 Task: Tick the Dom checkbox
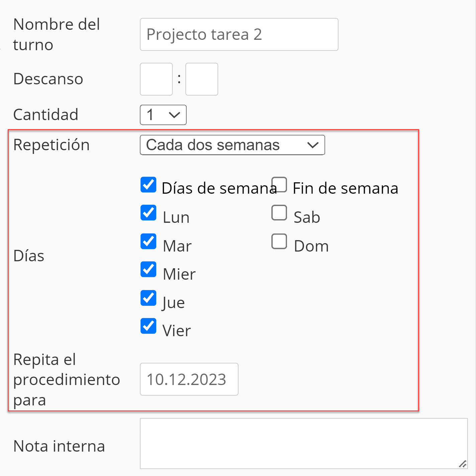pyautogui.click(x=279, y=242)
